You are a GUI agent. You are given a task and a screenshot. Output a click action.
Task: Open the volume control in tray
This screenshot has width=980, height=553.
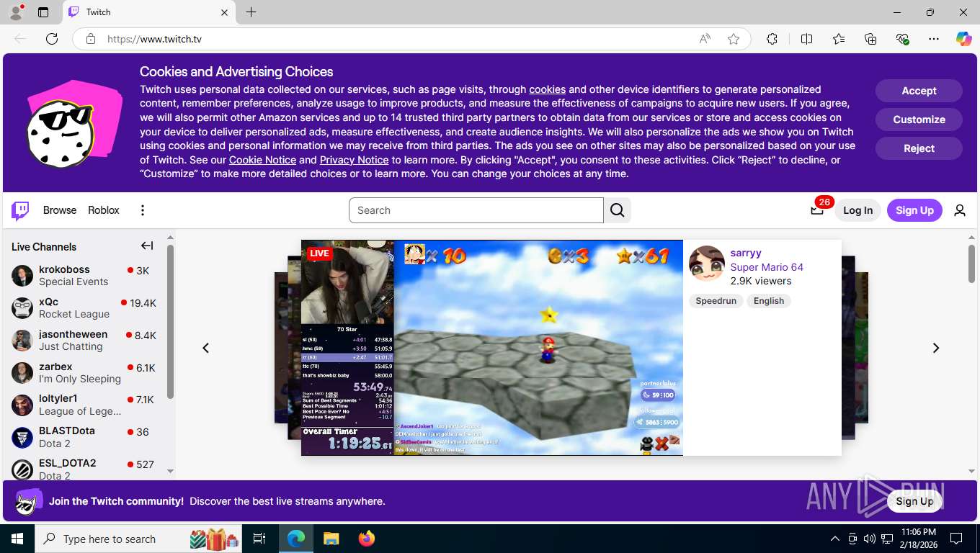tap(869, 539)
